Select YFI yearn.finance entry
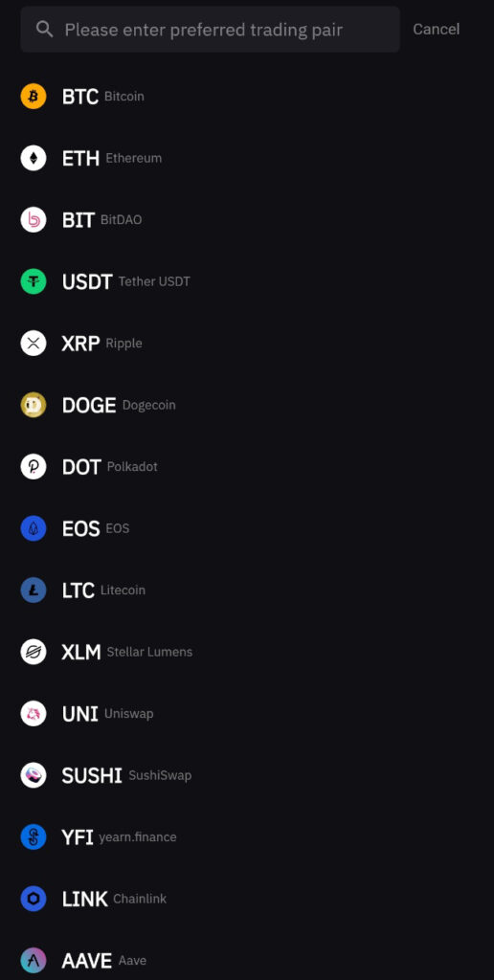The height and width of the screenshot is (980, 494). tap(247, 836)
